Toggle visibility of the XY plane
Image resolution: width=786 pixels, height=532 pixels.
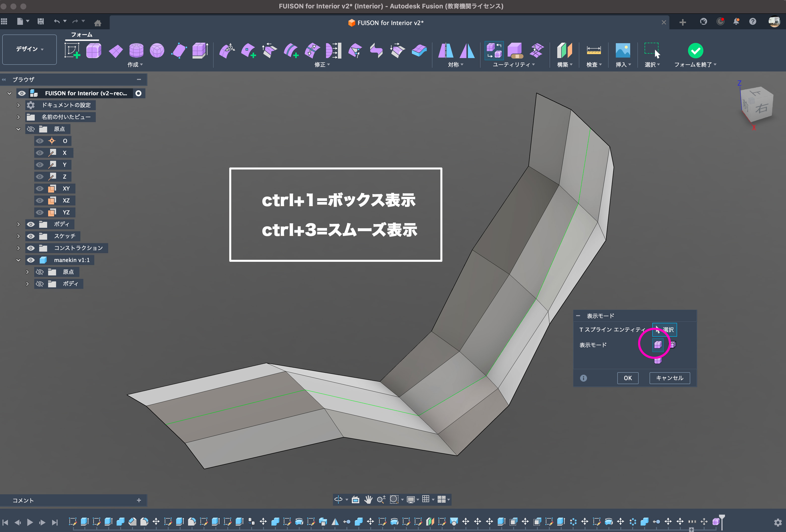(40, 189)
